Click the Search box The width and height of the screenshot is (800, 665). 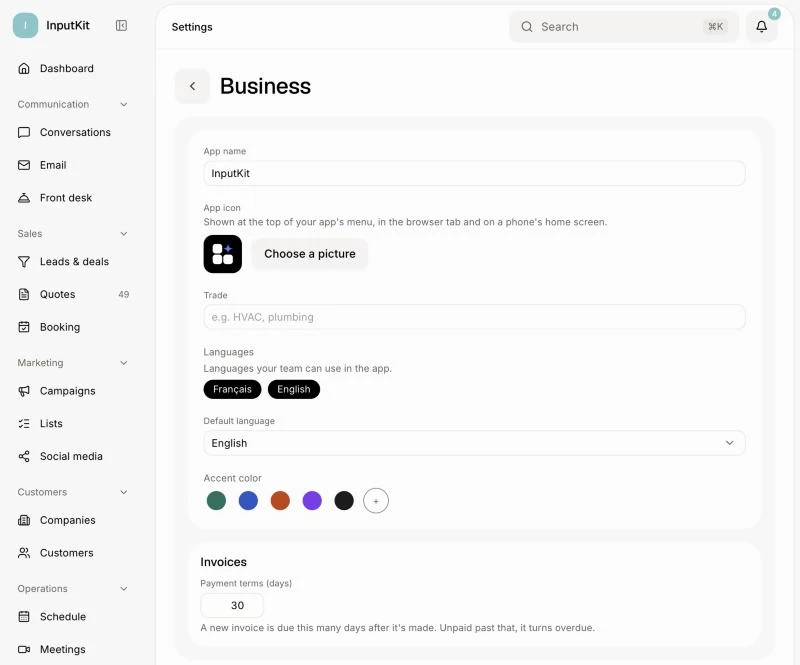click(x=624, y=27)
